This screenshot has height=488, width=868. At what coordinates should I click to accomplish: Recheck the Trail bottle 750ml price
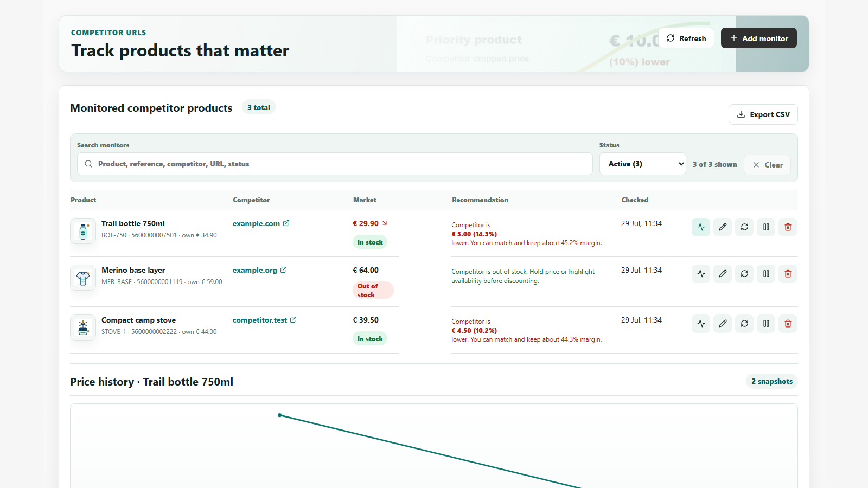pos(744,227)
